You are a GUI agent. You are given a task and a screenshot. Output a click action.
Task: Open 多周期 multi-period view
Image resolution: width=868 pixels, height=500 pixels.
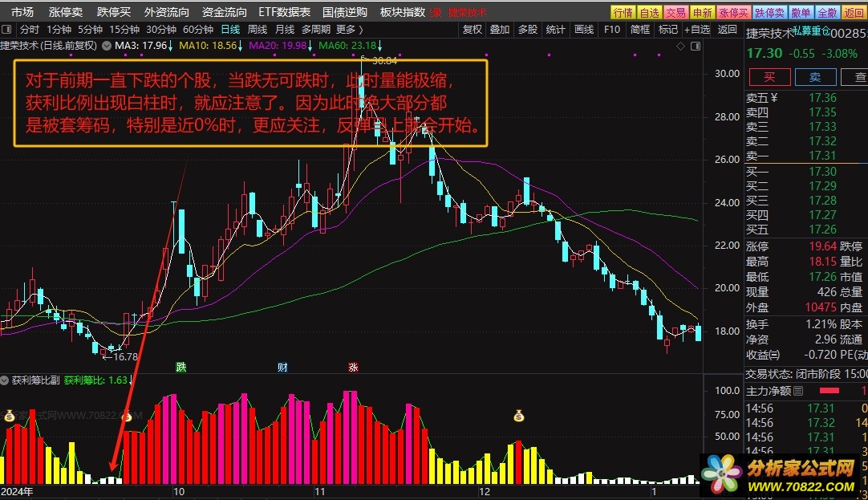tap(315, 30)
